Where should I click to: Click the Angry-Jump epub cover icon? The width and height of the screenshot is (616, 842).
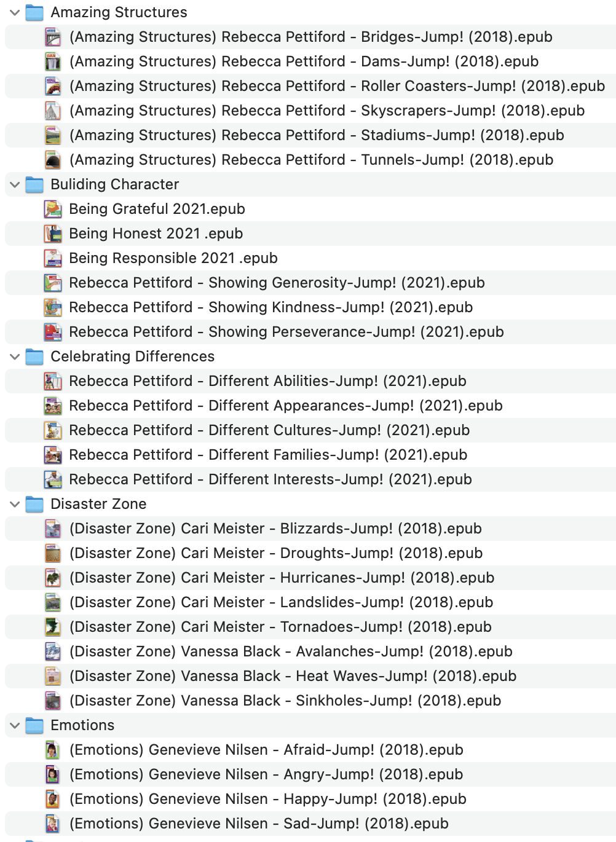point(53,775)
